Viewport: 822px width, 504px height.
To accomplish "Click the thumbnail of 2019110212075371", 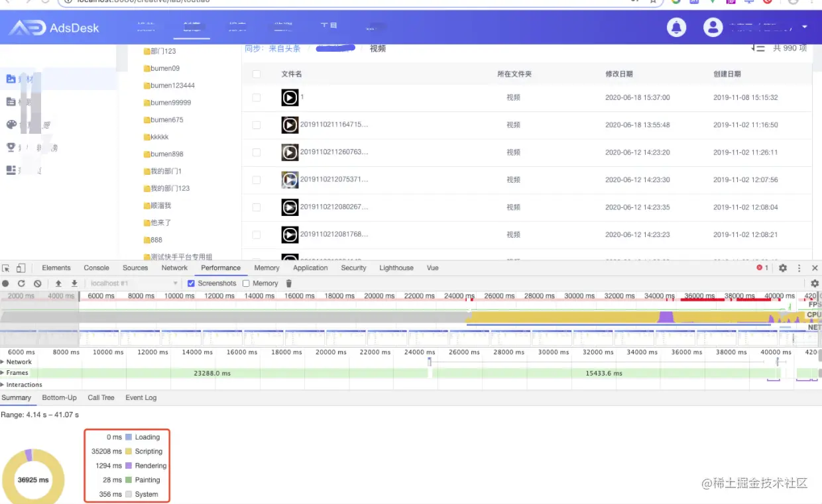I will (290, 179).
